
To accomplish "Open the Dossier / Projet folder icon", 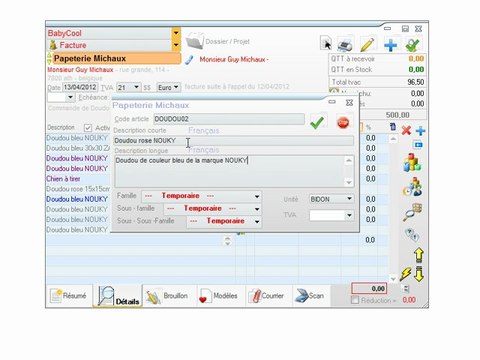I will click(x=195, y=41).
